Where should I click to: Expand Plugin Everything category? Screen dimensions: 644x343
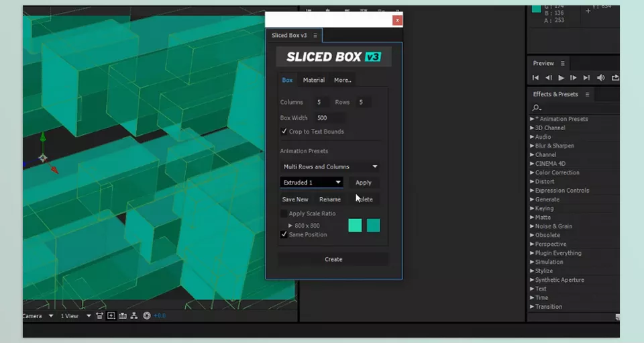[x=532, y=253]
